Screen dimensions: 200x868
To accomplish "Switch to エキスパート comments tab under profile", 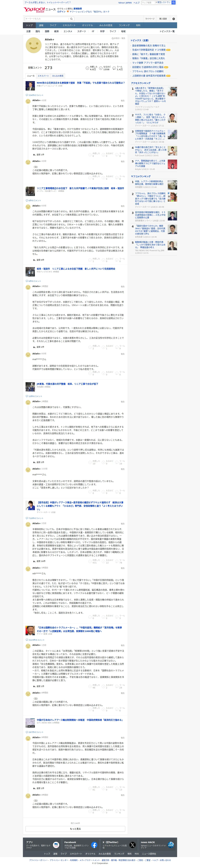I will (x=43, y=76).
